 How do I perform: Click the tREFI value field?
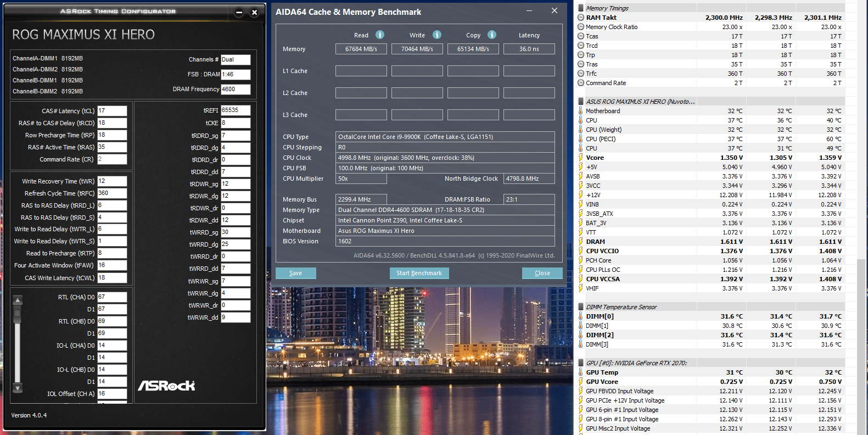[x=236, y=110]
